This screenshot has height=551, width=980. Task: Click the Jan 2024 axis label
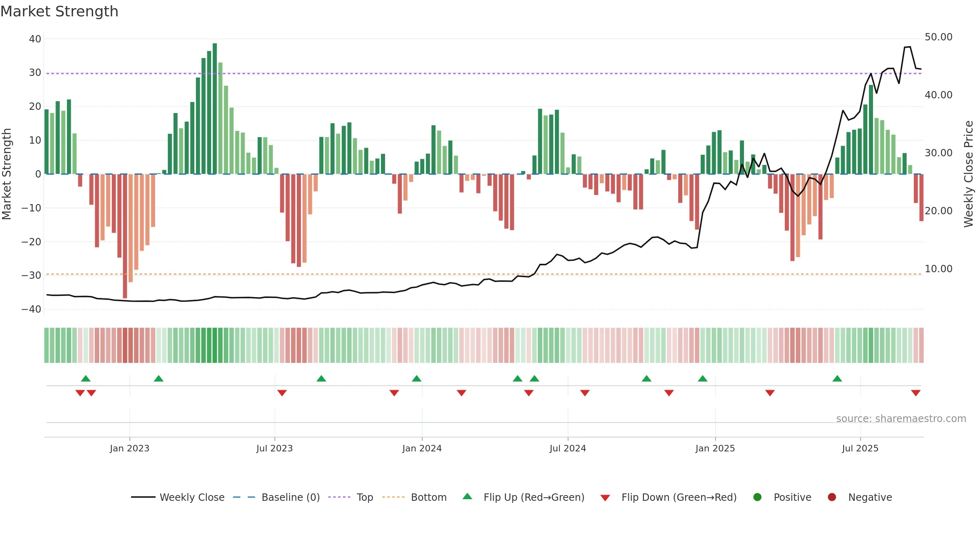coord(422,449)
